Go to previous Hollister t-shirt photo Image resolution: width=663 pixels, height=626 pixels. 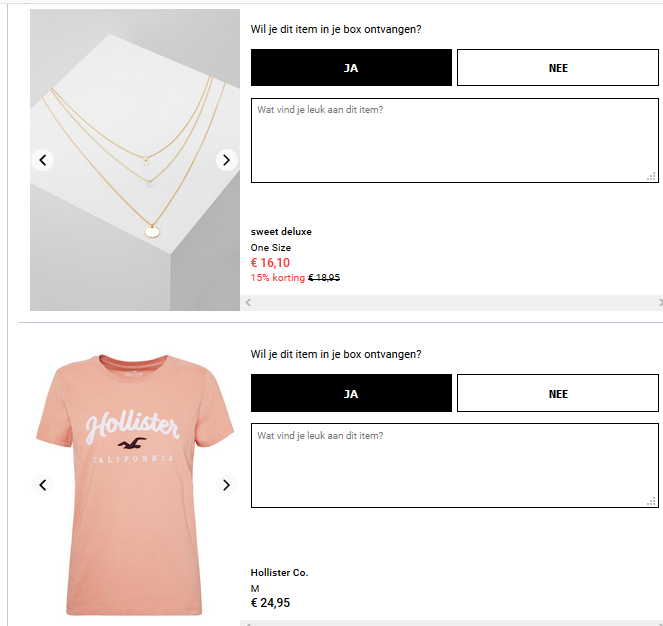click(x=42, y=485)
